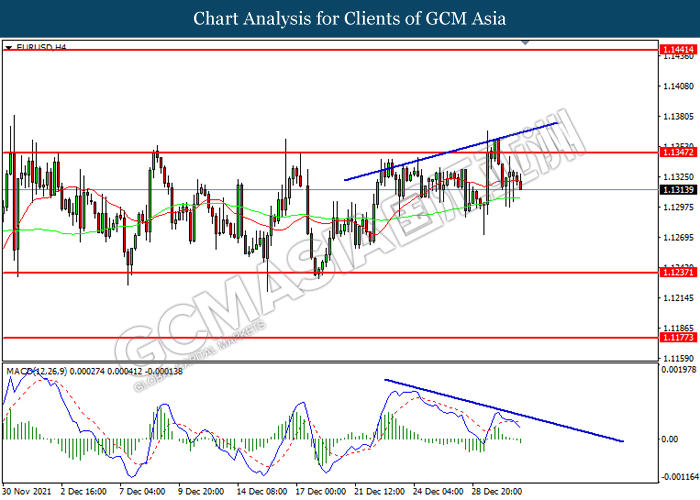700x500 pixels.
Task: Click the 0.00 MACD zero level label
Action: (669, 439)
